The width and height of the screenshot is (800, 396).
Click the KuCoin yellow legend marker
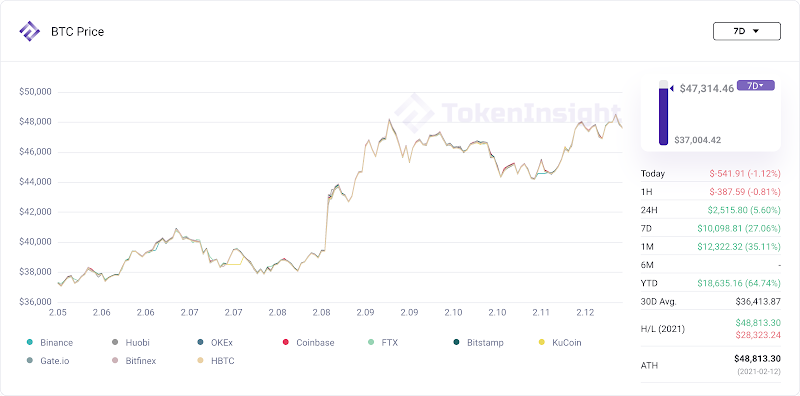tap(542, 342)
